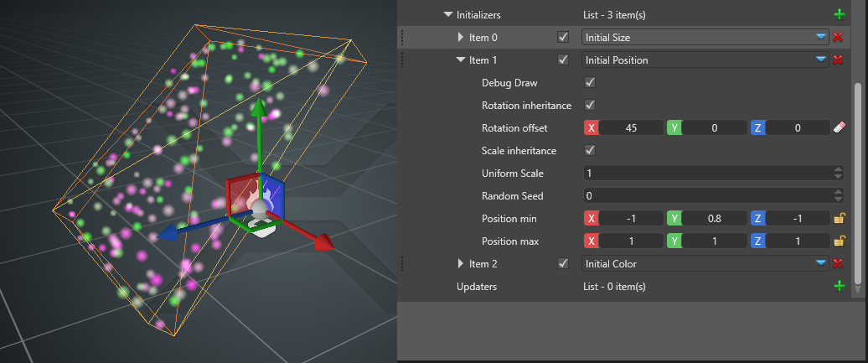The width and height of the screenshot is (868, 363).
Task: Click the green Y-axis gizmo arrow
Action: [x=260, y=113]
